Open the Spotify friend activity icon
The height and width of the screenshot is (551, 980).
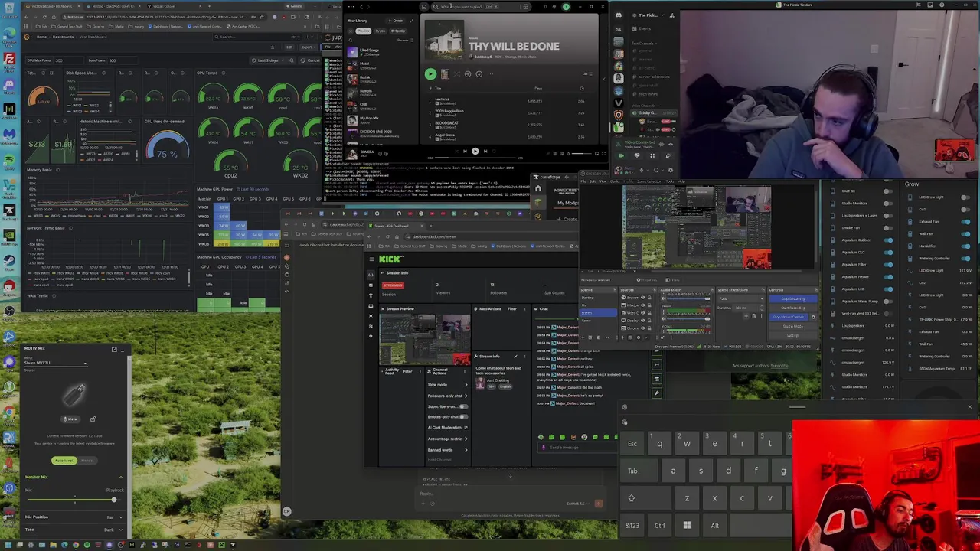coord(553,7)
